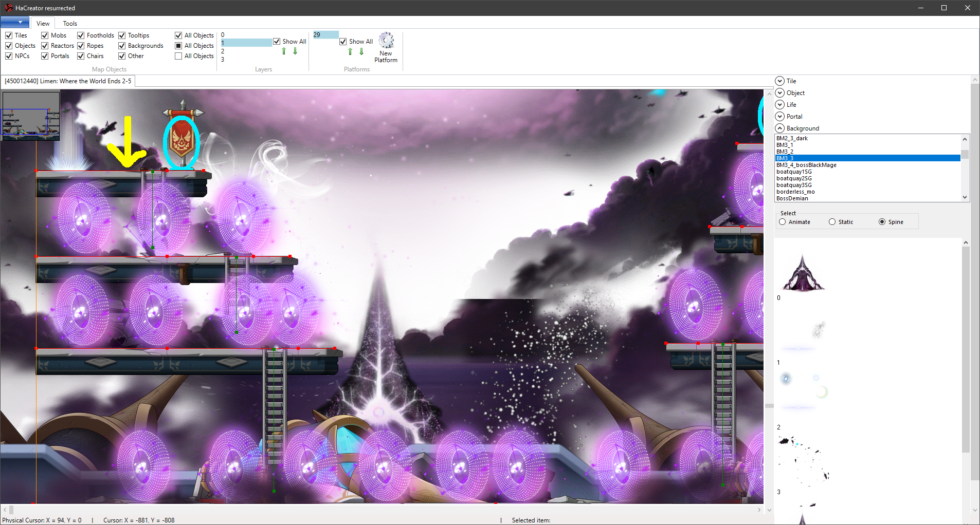Switch to the Tools tab
Screen dimensions: 980x525
tap(69, 23)
